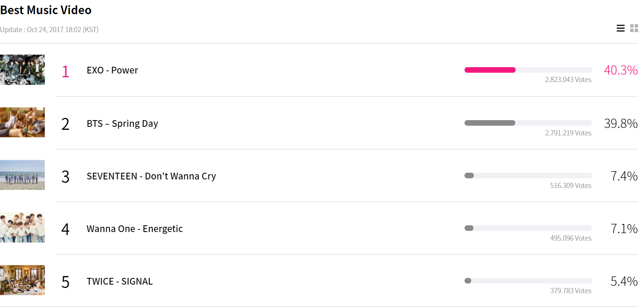Click the SEVENTEEN vote progress bar
644x307 pixels.
[528, 175]
